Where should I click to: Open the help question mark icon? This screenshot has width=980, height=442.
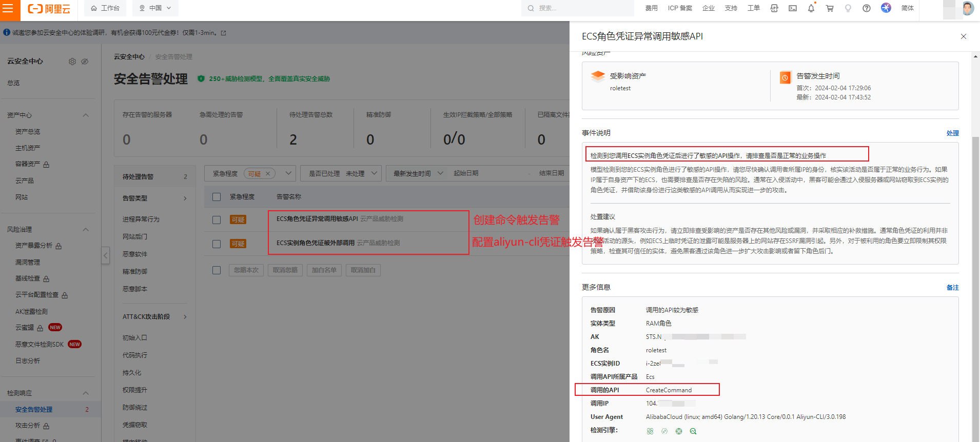tap(867, 8)
